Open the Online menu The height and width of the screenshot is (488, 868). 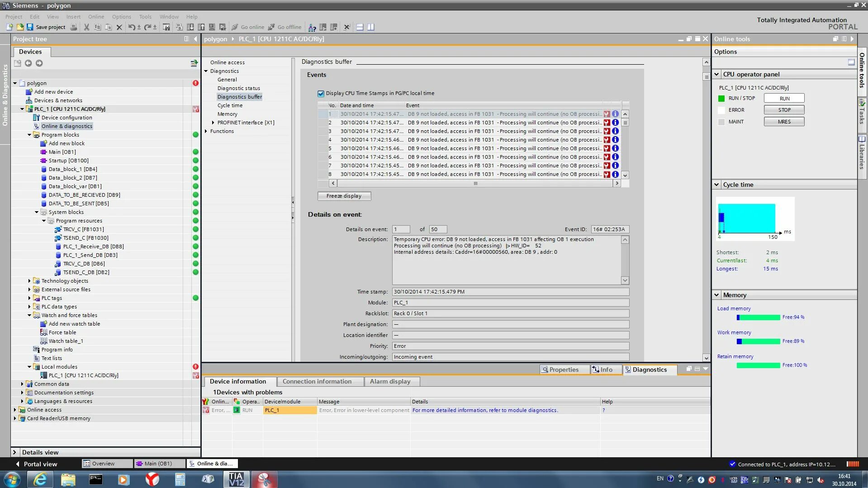tap(96, 17)
